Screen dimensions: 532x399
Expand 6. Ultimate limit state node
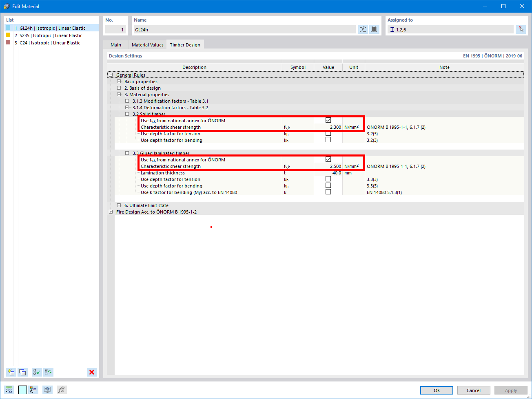pos(119,205)
